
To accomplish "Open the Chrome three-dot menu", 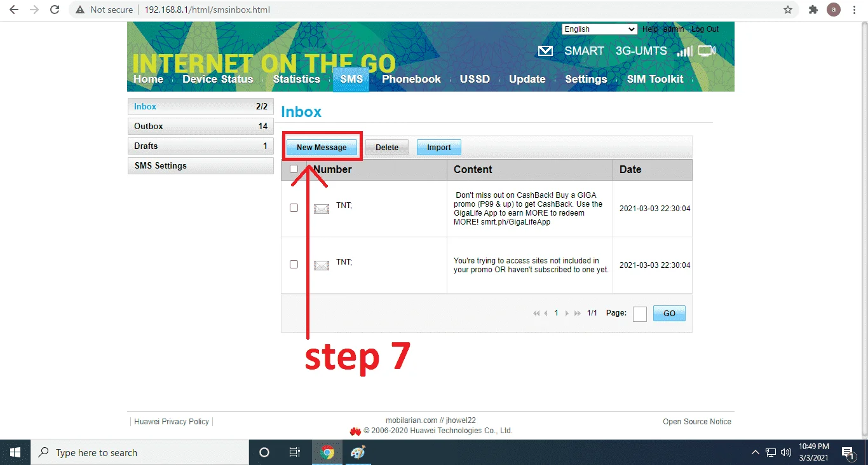I will point(855,10).
